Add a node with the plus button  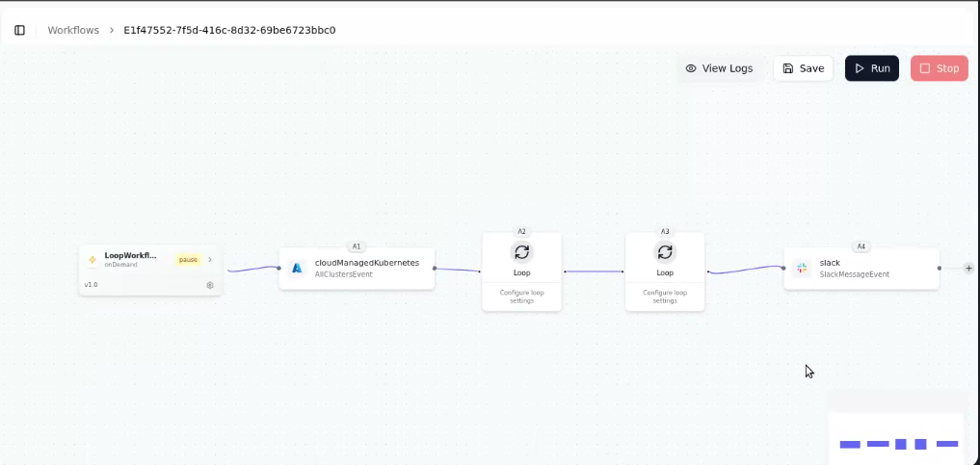968,269
